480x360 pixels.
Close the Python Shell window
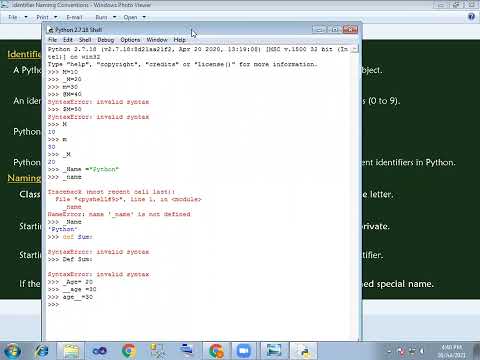point(350,30)
